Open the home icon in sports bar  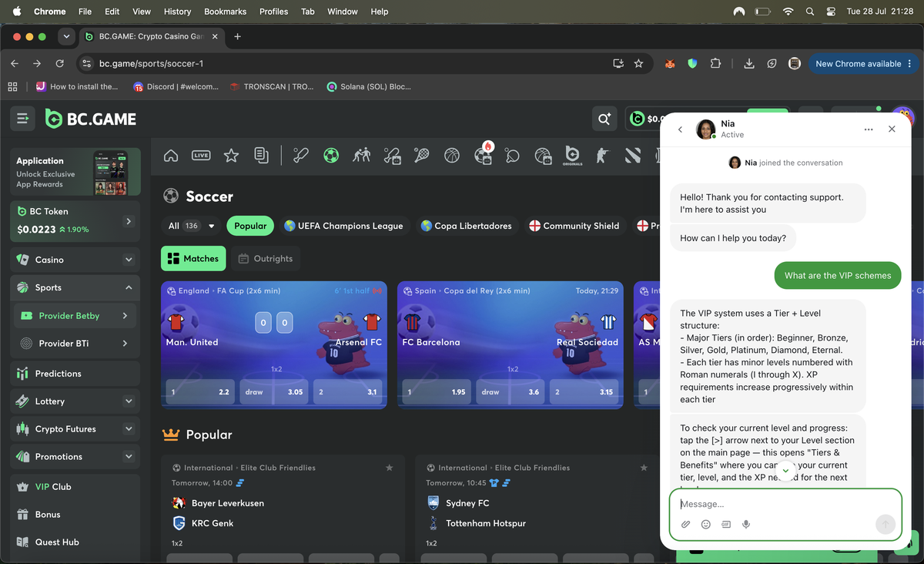(171, 156)
